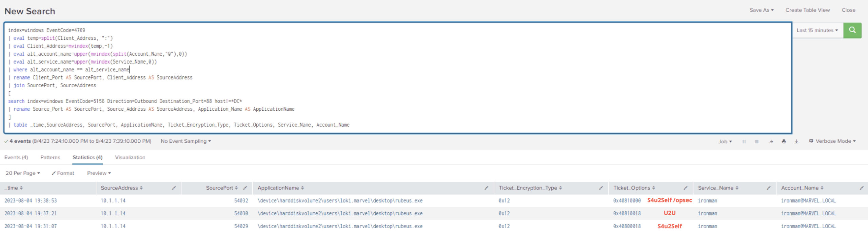Click the Close button

point(848,10)
